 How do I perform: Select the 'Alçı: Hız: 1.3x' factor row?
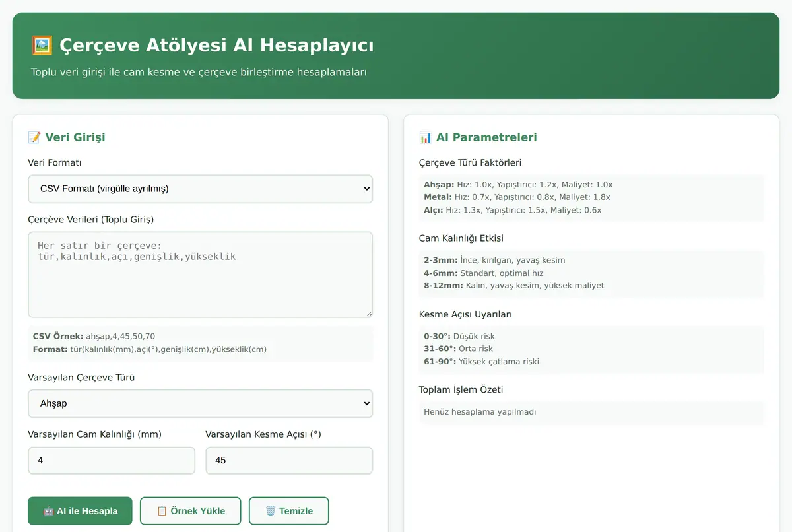(x=513, y=210)
